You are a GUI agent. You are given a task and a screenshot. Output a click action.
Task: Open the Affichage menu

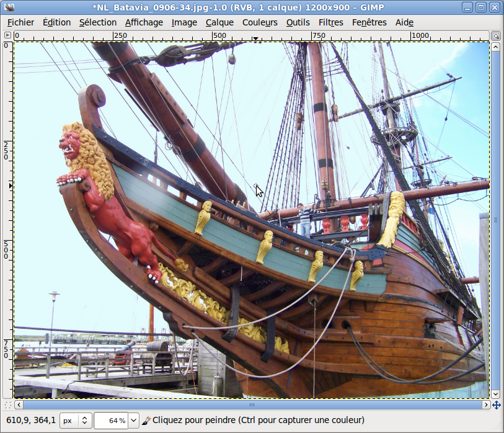coord(144,22)
